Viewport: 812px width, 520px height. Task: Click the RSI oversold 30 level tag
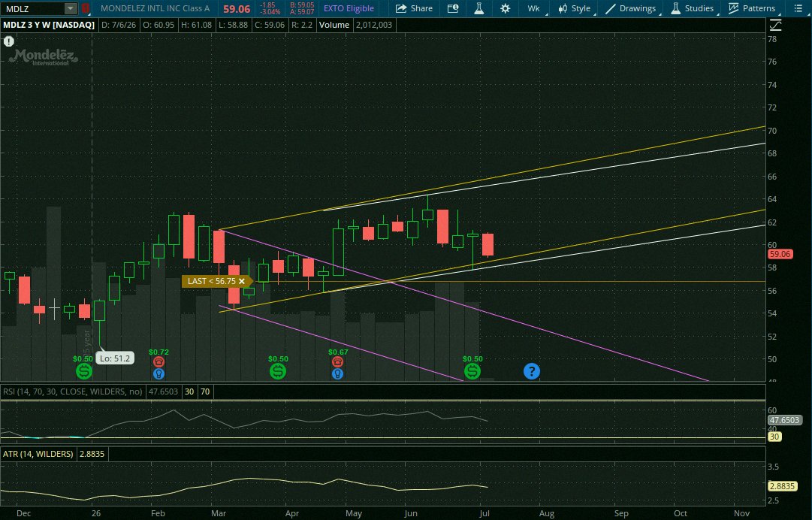pyautogui.click(x=774, y=437)
